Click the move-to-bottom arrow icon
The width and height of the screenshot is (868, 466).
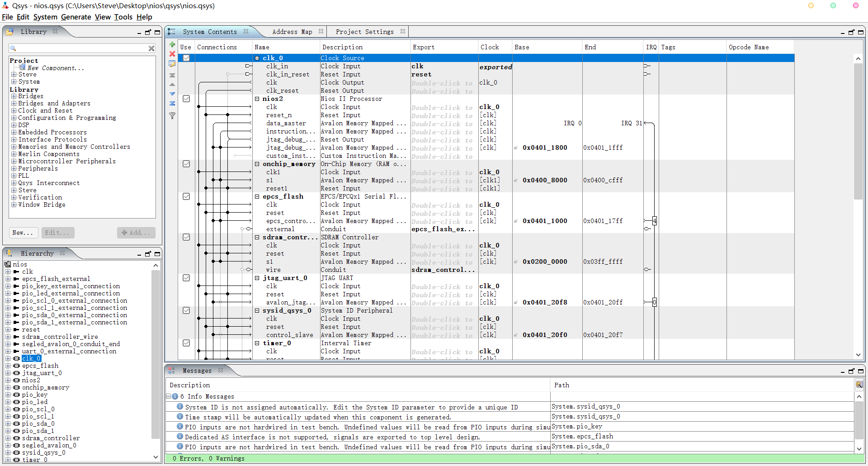172,104
